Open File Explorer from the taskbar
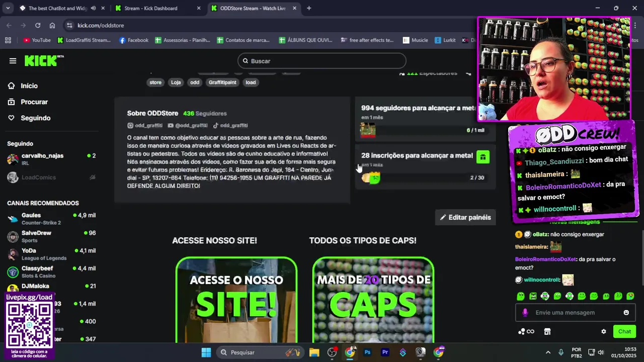This screenshot has width=644, height=362. 314,352
